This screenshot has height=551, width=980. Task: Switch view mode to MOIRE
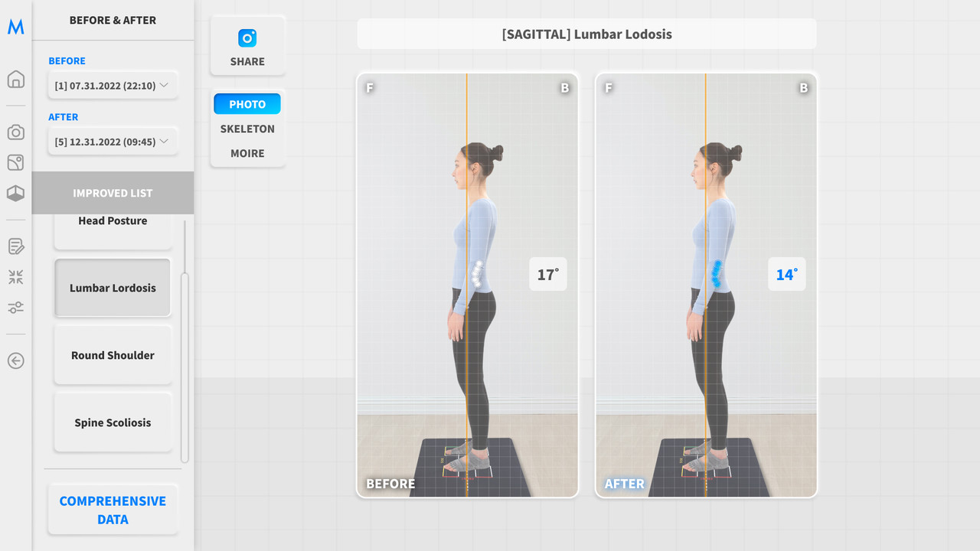click(247, 153)
